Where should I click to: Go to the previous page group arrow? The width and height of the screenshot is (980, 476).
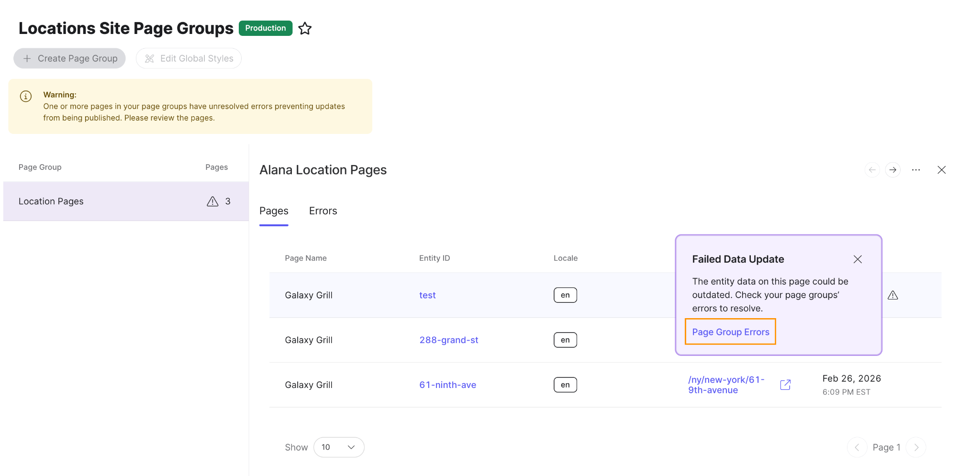pos(872,170)
